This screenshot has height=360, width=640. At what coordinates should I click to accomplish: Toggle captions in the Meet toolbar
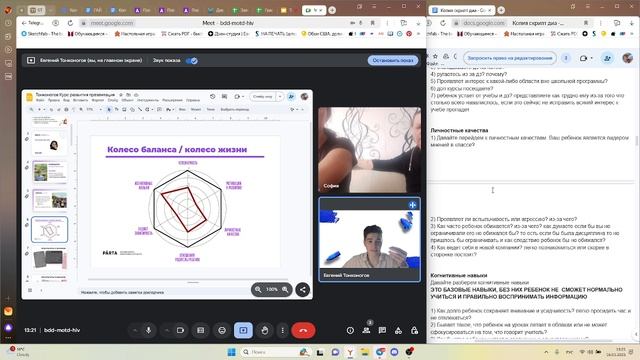point(200,330)
